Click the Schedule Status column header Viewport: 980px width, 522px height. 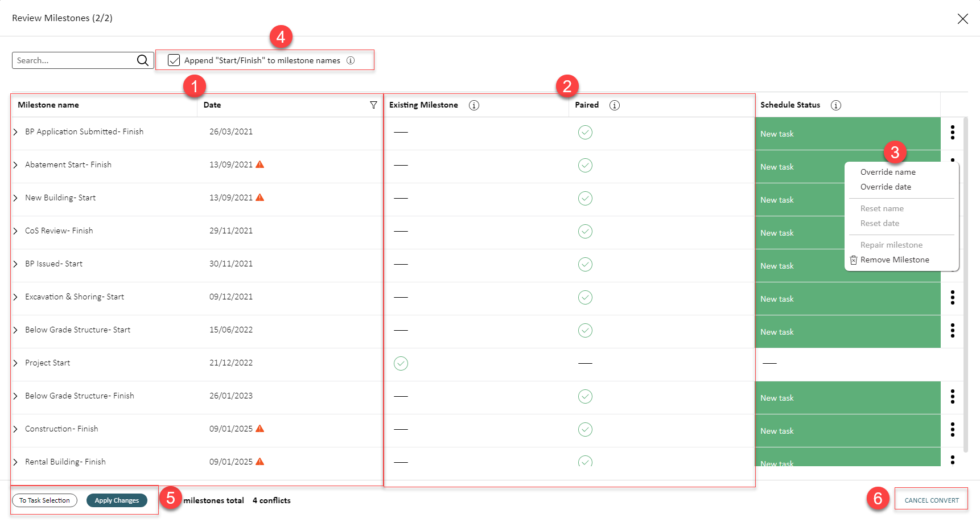click(x=790, y=105)
